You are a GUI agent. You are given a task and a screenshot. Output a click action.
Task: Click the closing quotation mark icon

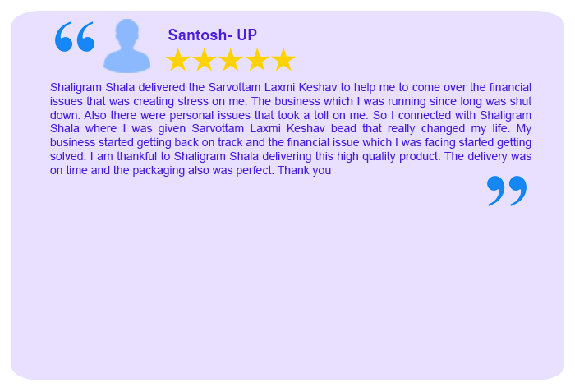tap(507, 191)
